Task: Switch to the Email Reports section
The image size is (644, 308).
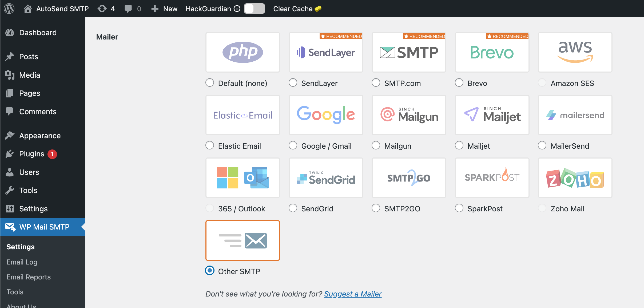Action: click(29, 277)
